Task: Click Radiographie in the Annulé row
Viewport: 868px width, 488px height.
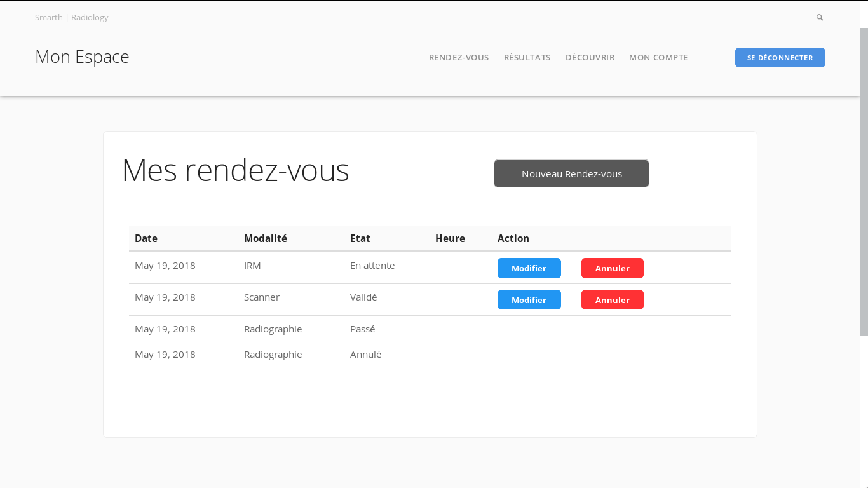Action: click(x=273, y=354)
